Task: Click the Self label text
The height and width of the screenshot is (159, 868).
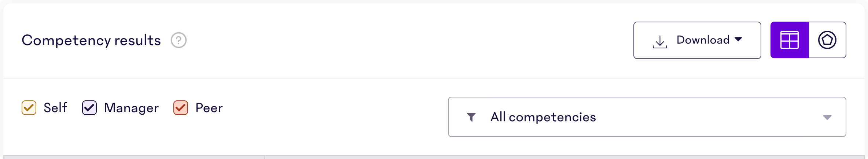Action: click(x=55, y=108)
